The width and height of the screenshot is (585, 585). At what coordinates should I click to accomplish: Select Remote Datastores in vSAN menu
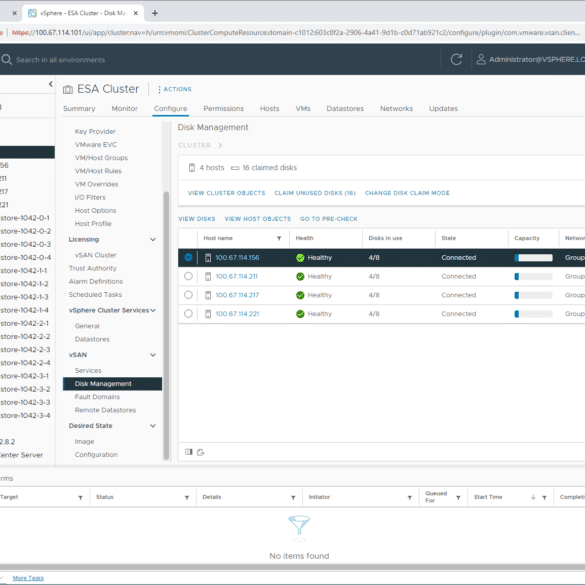(105, 410)
